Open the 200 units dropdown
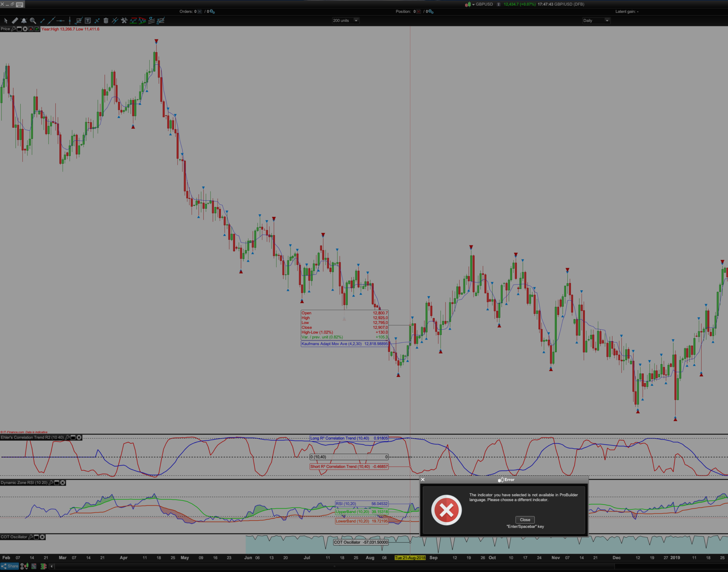This screenshot has height=572, width=728. pos(356,21)
